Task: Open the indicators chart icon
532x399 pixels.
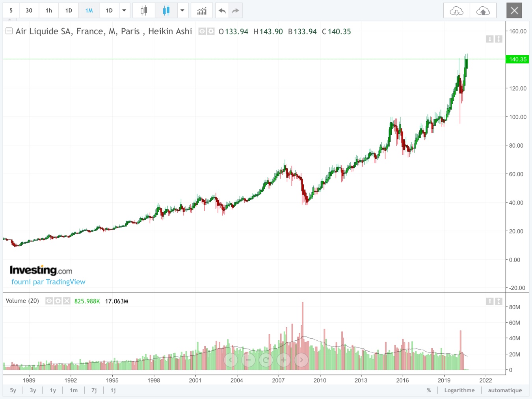Action: click(x=202, y=11)
